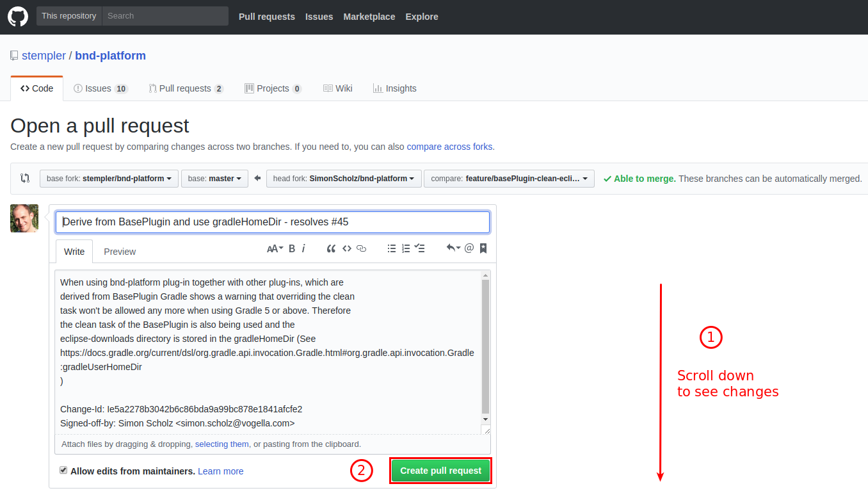This screenshot has height=493, width=868.
Task: Click the selecting them attachment link
Action: point(221,444)
